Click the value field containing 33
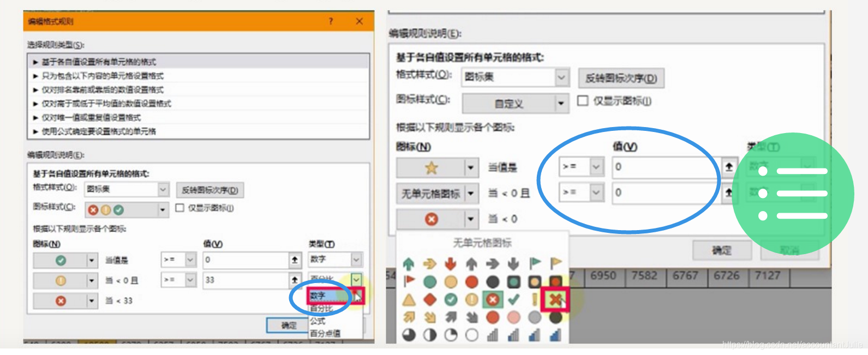 pyautogui.click(x=246, y=280)
